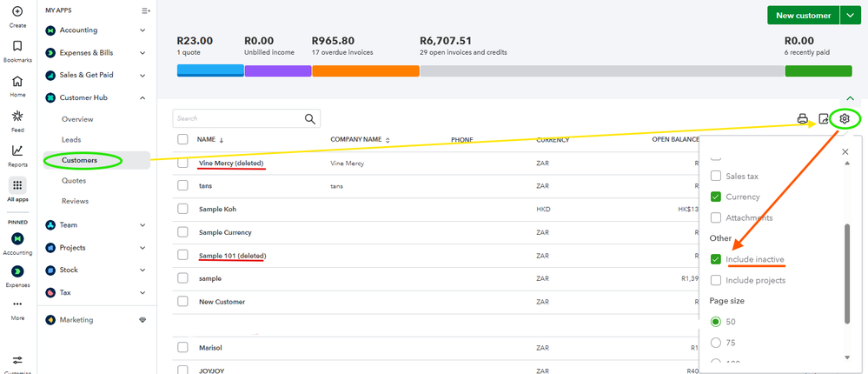The height and width of the screenshot is (374, 868).
Task: Click the New customer button
Action: click(803, 16)
